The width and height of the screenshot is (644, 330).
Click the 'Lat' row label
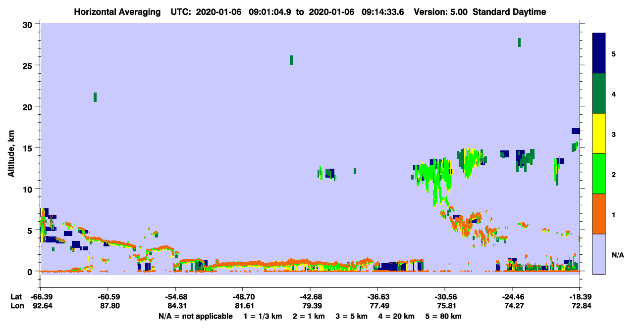[16, 297]
